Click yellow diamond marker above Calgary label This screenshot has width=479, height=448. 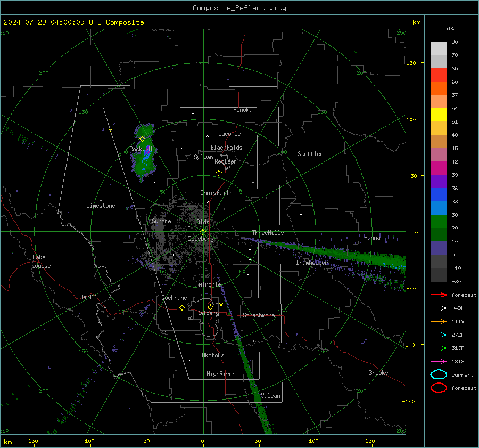pyautogui.click(x=210, y=307)
